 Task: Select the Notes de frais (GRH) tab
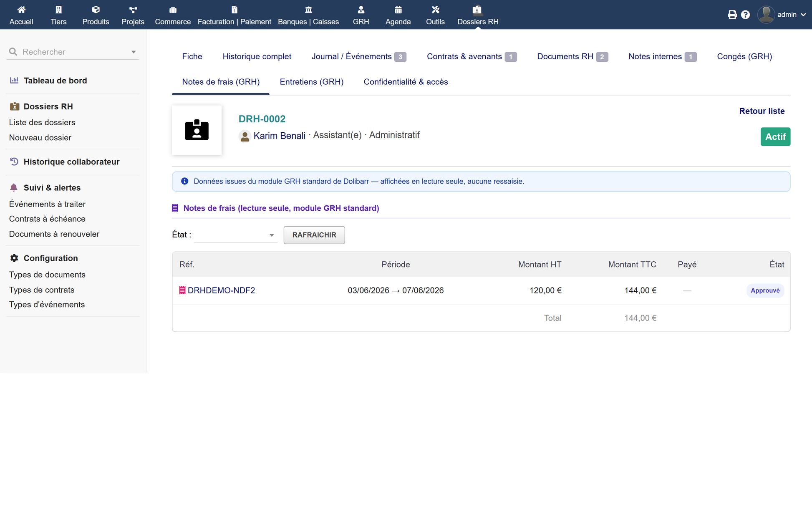[x=221, y=82]
